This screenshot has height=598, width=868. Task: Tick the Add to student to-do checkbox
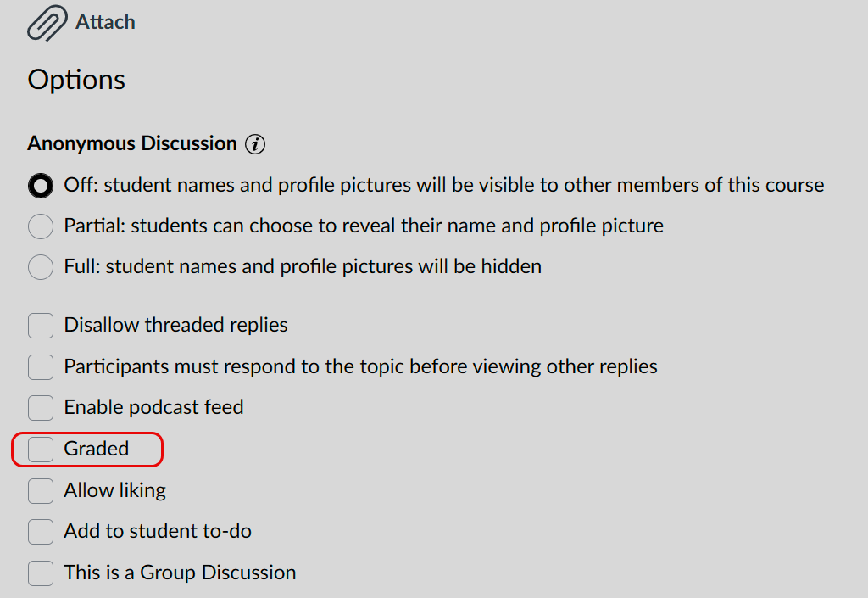pos(41,532)
